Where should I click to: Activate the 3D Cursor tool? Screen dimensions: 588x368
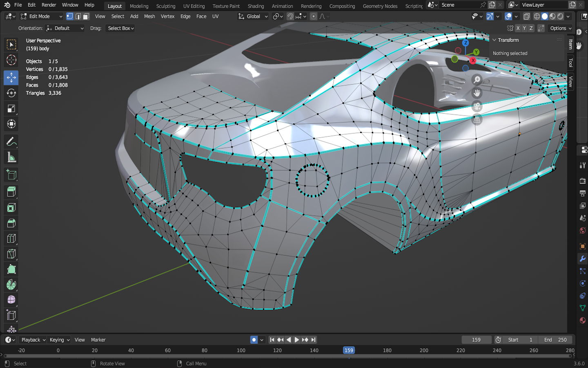[11, 60]
